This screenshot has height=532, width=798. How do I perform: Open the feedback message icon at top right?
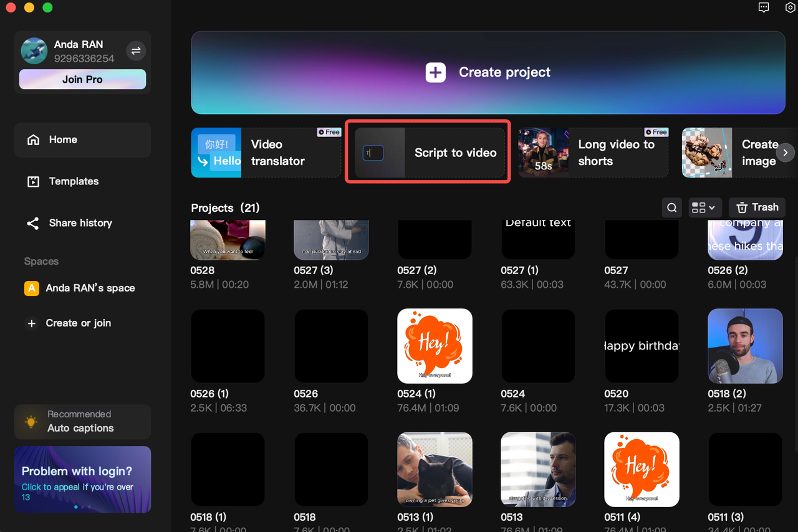[764, 7]
